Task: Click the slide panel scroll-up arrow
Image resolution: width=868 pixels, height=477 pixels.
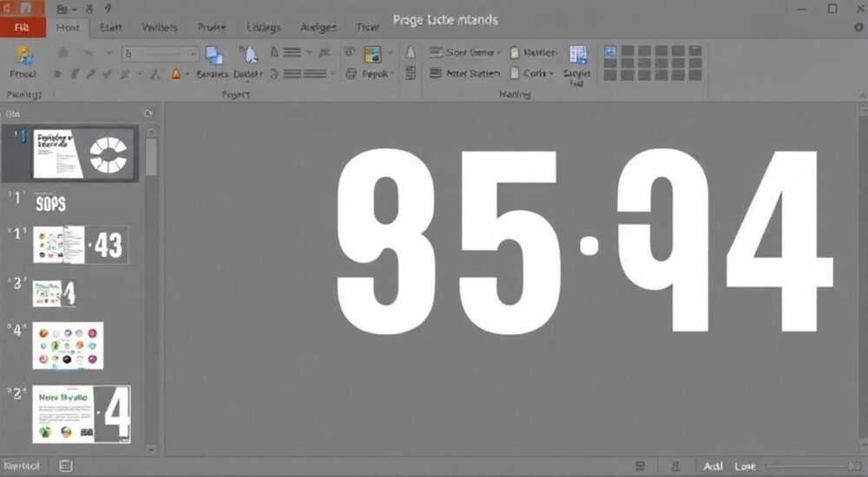Action: pyautogui.click(x=150, y=132)
